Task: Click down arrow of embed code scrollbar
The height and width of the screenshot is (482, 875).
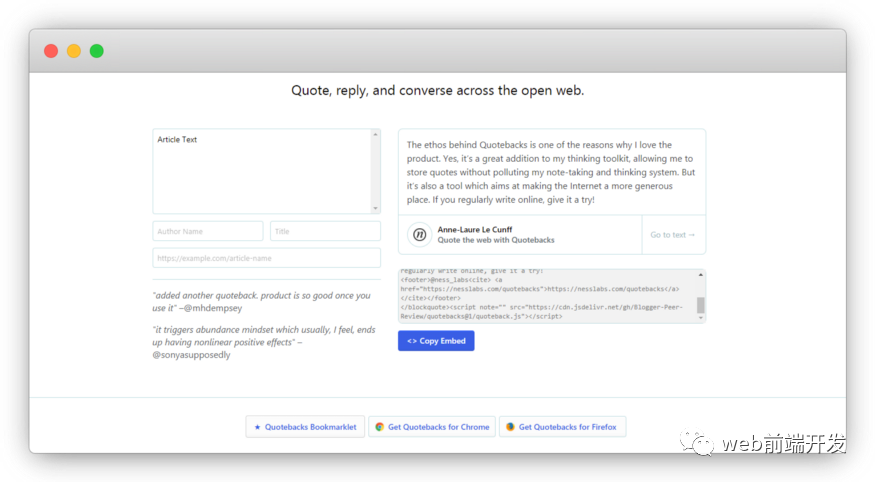Action: [700, 318]
